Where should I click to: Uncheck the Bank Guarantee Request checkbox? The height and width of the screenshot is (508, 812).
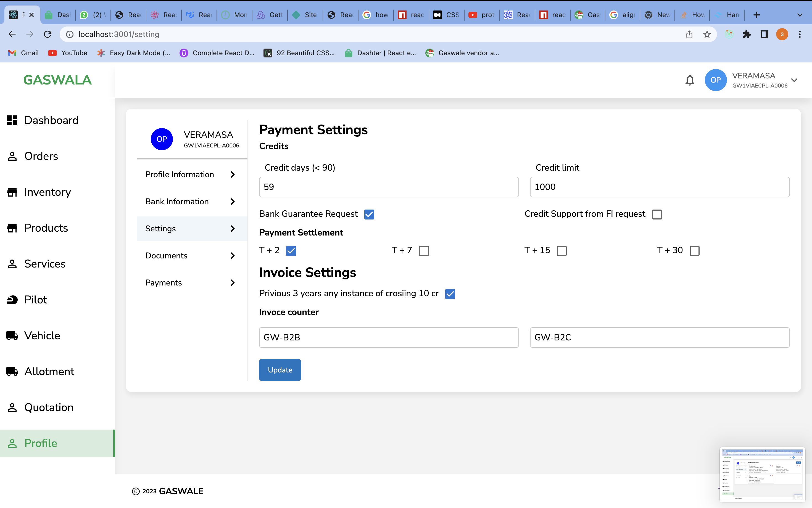369,214
